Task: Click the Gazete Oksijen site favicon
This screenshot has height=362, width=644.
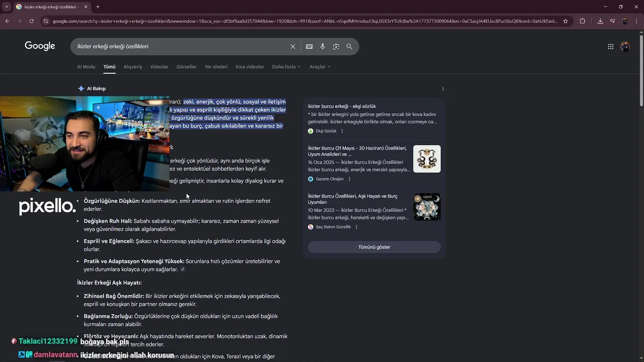Action: (x=310, y=179)
